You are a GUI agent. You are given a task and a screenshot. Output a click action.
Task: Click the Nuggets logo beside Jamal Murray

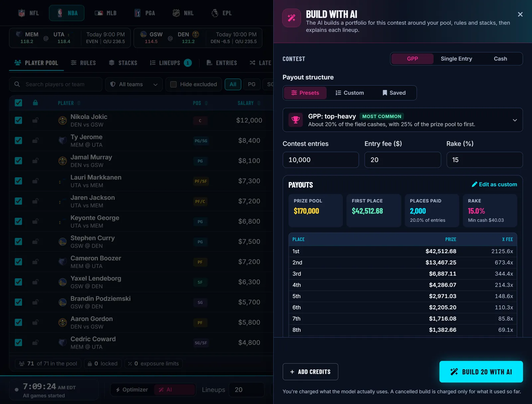tap(63, 161)
